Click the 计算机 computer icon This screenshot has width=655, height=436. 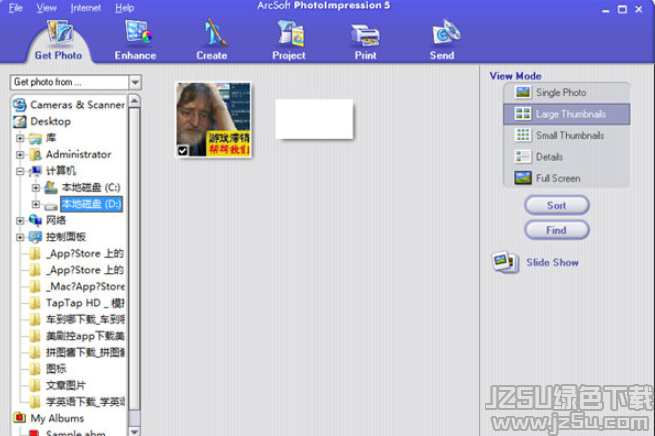(x=36, y=171)
